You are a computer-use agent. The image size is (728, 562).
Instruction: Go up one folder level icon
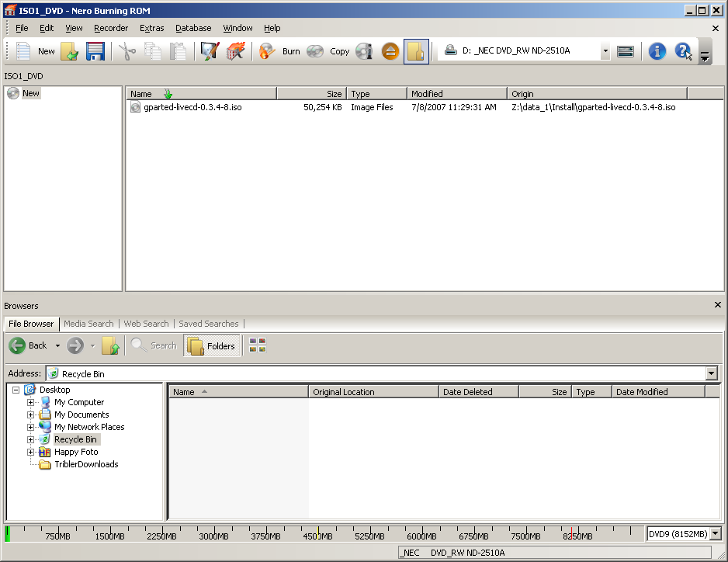tap(110, 345)
